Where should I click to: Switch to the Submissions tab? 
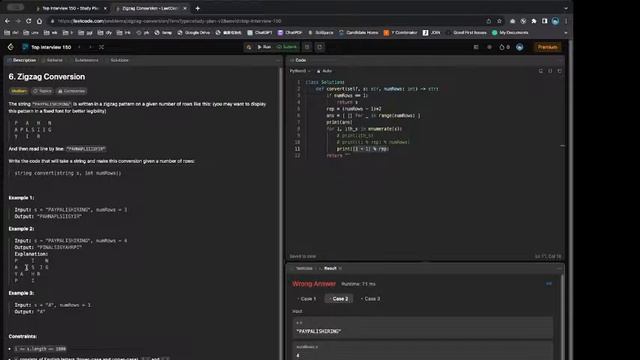84,60
